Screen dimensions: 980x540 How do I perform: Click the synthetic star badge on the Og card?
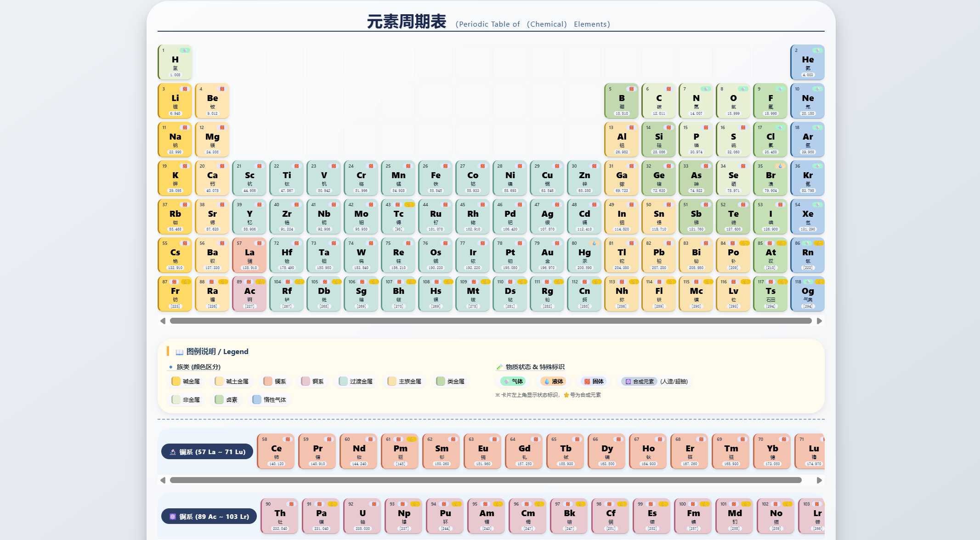(x=819, y=281)
